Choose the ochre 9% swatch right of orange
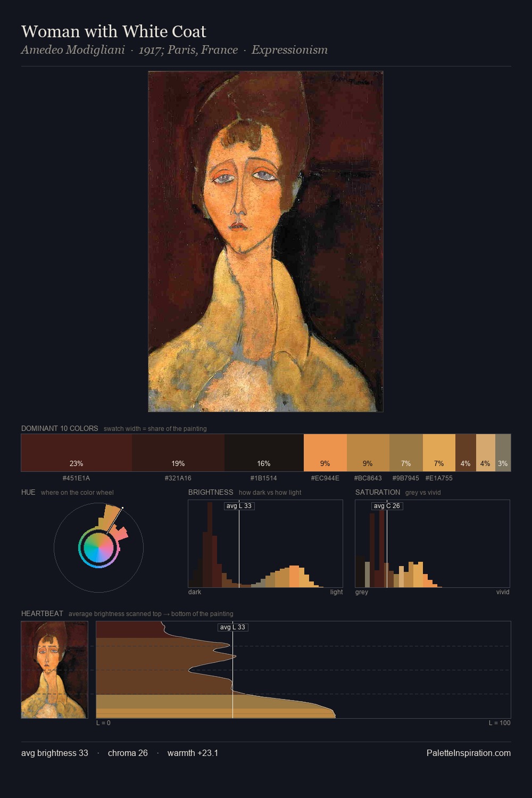532x798 pixels. tap(368, 453)
